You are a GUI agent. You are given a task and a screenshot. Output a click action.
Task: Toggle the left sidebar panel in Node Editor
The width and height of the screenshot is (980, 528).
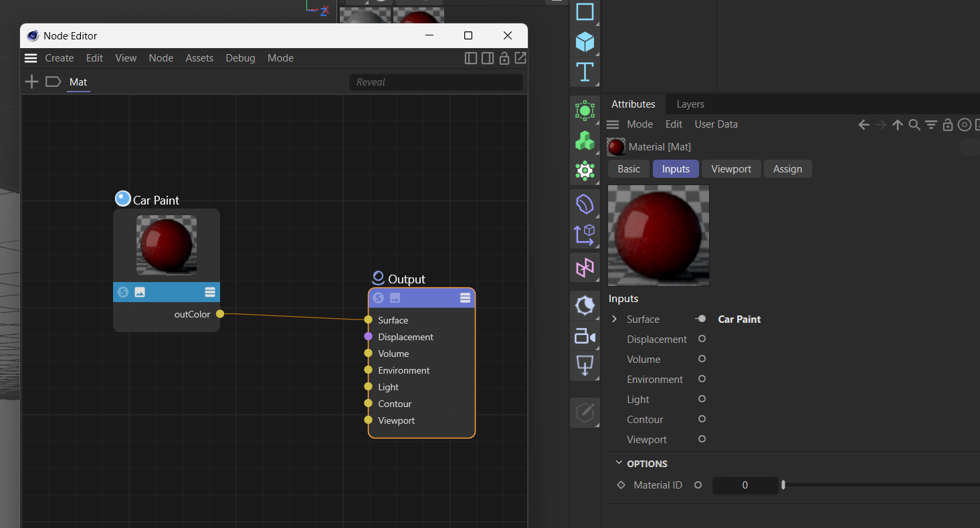click(x=471, y=58)
